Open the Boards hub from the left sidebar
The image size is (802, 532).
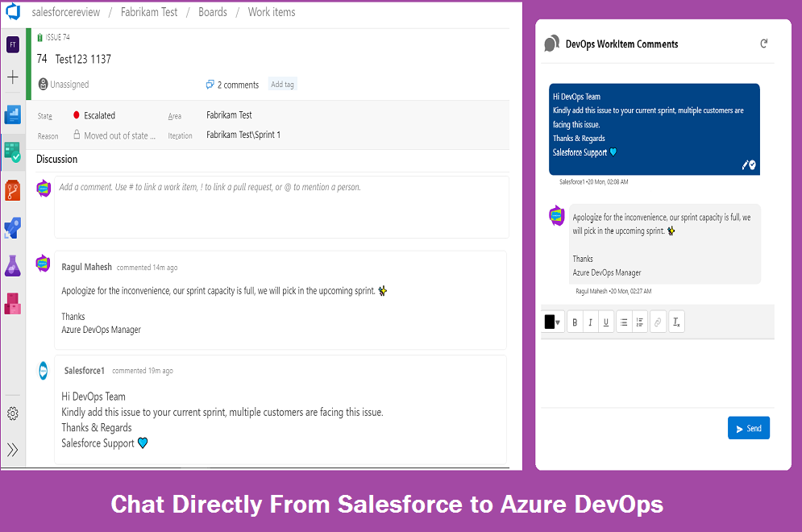(12, 152)
